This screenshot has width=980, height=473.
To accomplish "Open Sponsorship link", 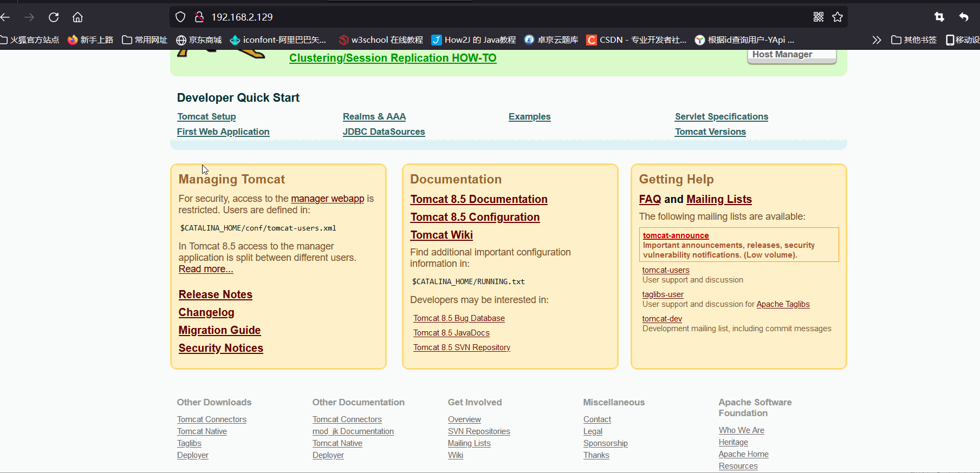I will pyautogui.click(x=606, y=443).
